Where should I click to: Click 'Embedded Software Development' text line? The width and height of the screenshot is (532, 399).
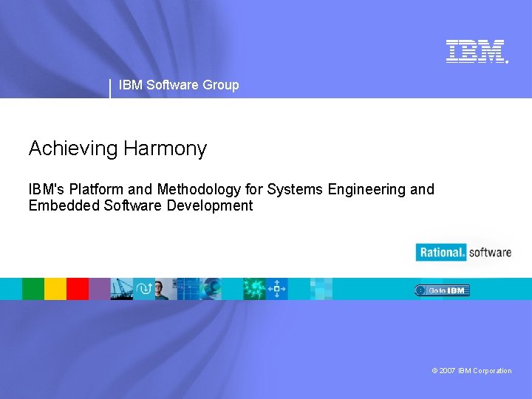(141, 205)
